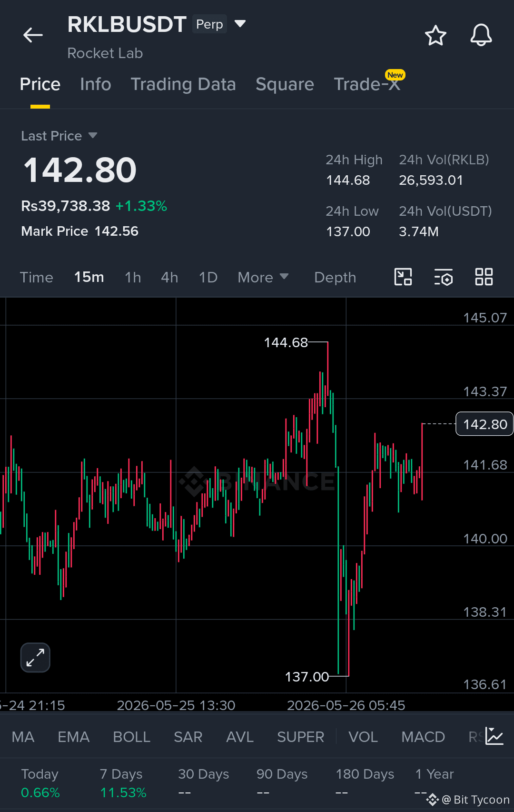Viewport: 514px width, 812px height.
Task: Toggle the MACD sub-indicator
Action: 423,737
